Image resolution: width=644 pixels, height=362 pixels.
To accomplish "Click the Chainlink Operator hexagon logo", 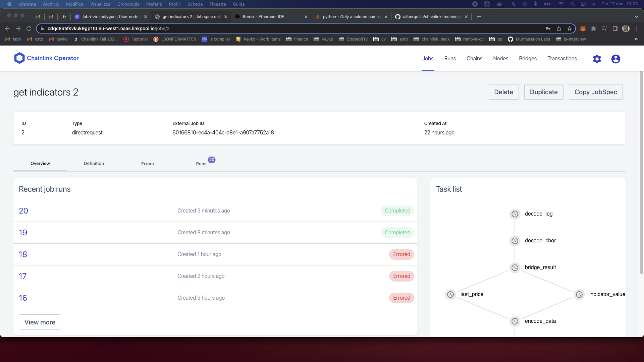I will [19, 58].
